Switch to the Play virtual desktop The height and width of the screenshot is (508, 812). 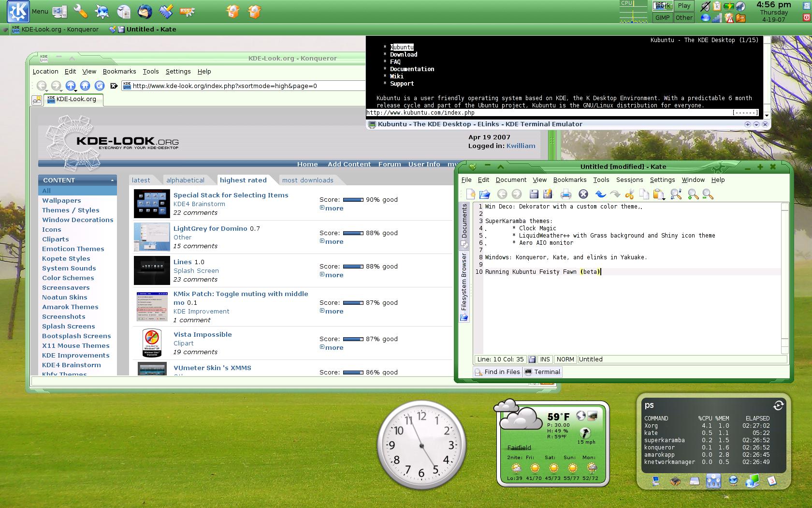point(684,6)
